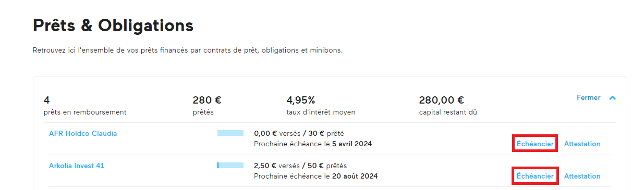Click the AFR Holdco Claudia repayment progress bar
This screenshot has width=644, height=190.
pos(230,133)
